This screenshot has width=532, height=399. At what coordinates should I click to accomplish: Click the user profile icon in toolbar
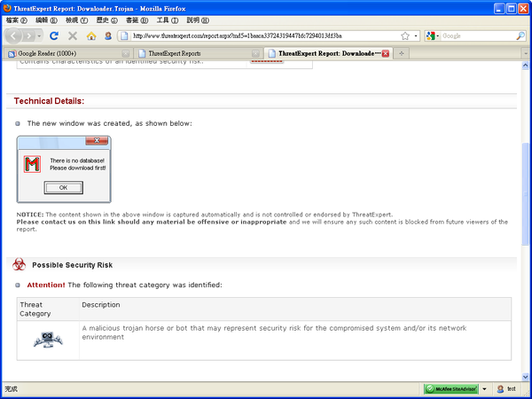click(108, 35)
